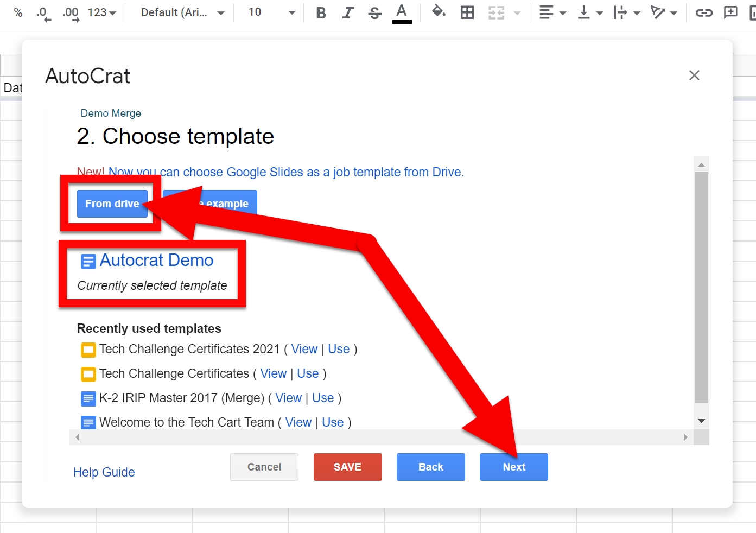Click the Recently used templates heading
Image resolution: width=756 pixels, height=533 pixels.
coord(149,328)
